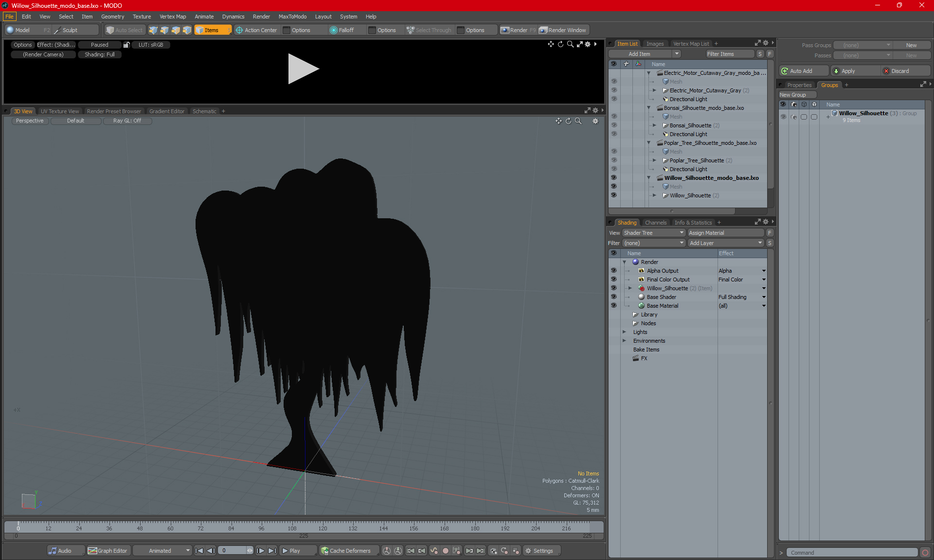Viewport: 934px width, 560px height.
Task: Toggle visibility of Willow_Silhouette group
Action: pos(783,117)
